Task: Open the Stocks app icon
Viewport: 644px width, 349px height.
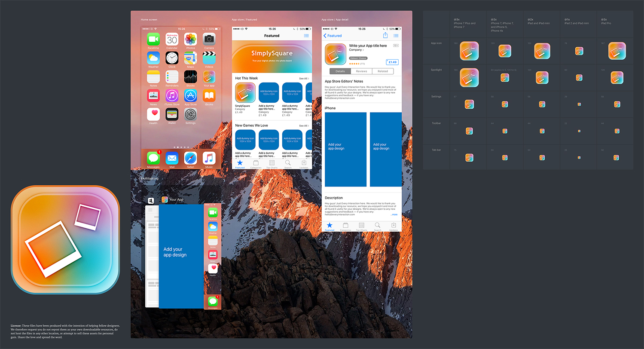Action: click(190, 77)
